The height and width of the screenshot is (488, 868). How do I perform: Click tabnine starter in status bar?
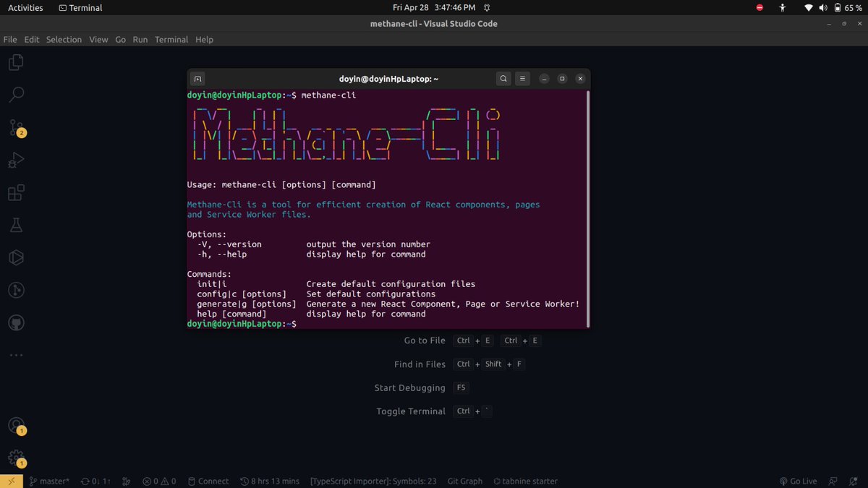[x=525, y=481]
